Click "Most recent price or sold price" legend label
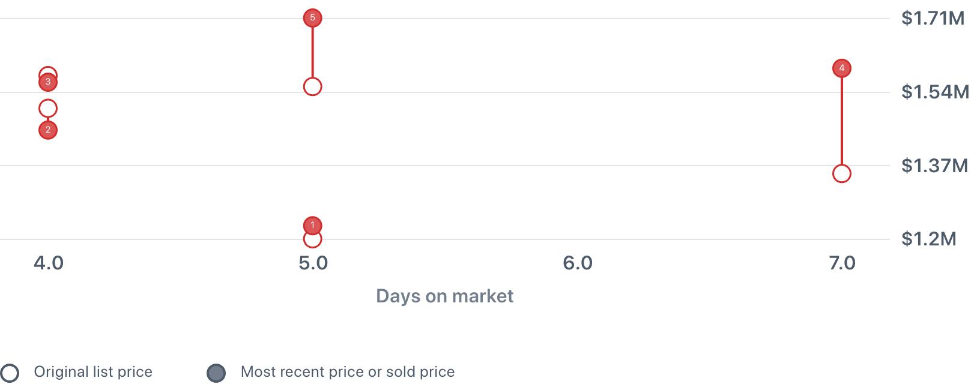This screenshot has height=390, width=980. [x=347, y=372]
